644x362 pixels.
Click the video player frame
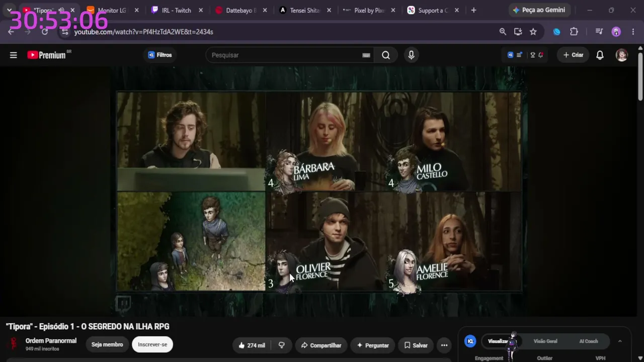[x=319, y=192]
